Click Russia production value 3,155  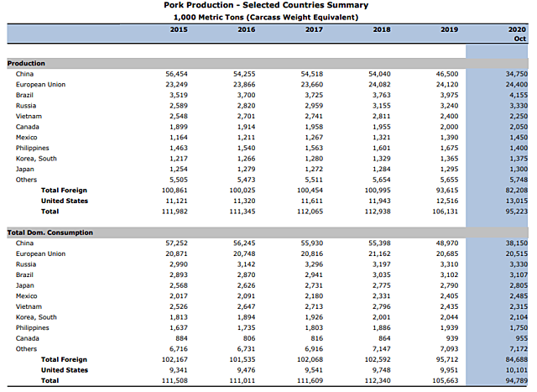point(382,106)
